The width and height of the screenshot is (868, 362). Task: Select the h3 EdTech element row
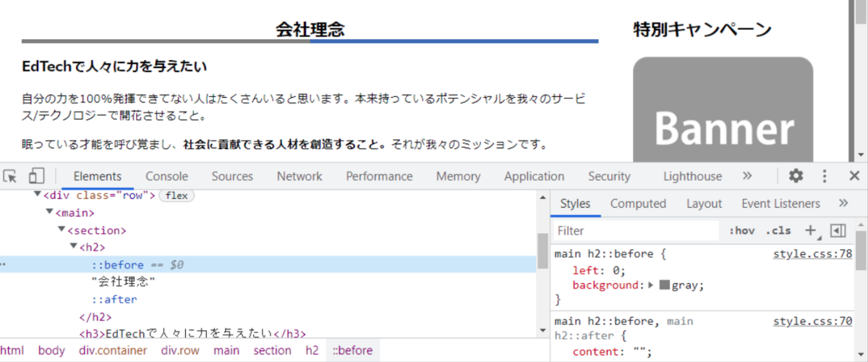(192, 334)
